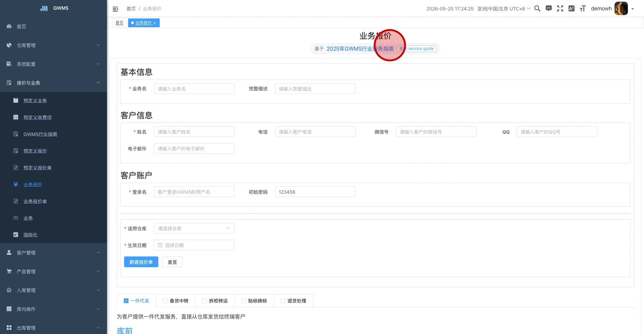Click the 首页 dashboard icon in sidebar
644x334 pixels.
(9, 26)
